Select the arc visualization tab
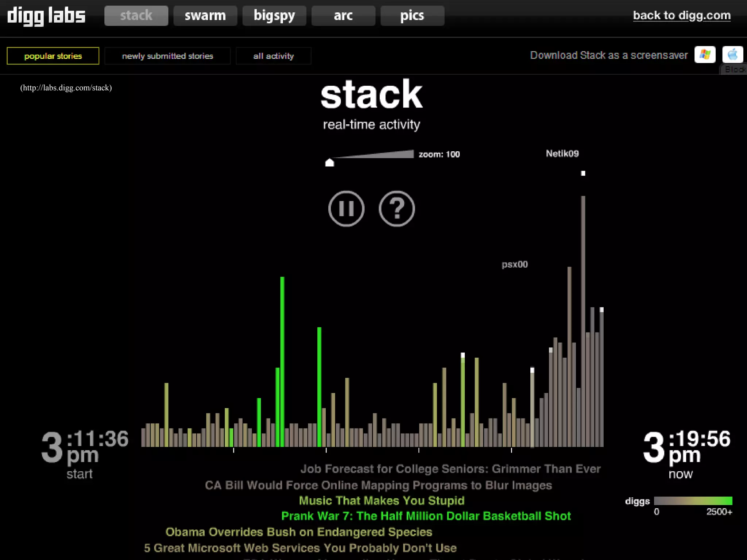This screenshot has height=560, width=747. (x=343, y=16)
